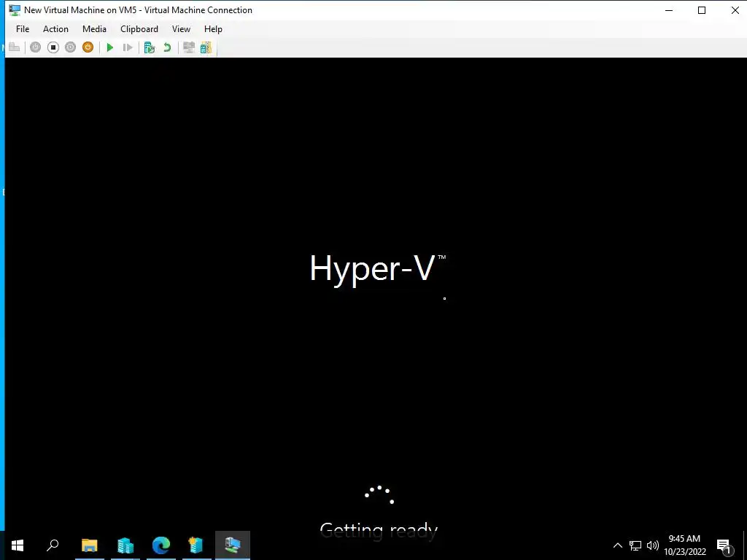Create a checkpoint with the toolbar icon
The width and height of the screenshot is (747, 560).
(150, 47)
